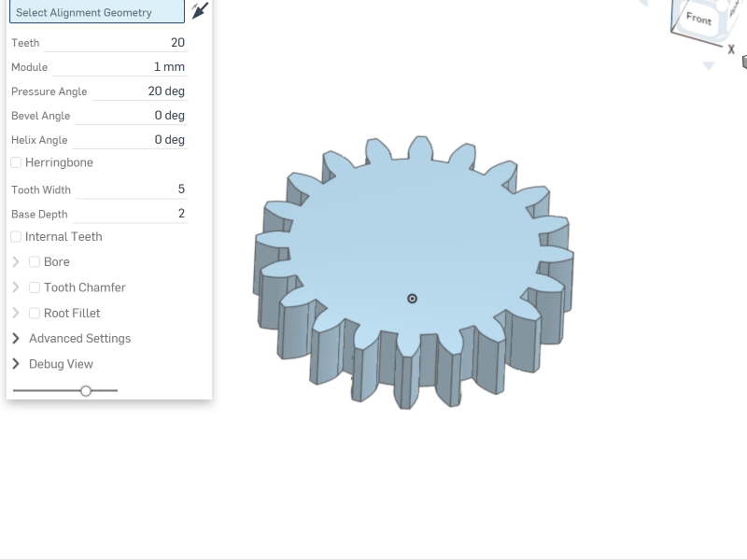
Task: Click the down arrow below view cube
Action: (x=709, y=65)
